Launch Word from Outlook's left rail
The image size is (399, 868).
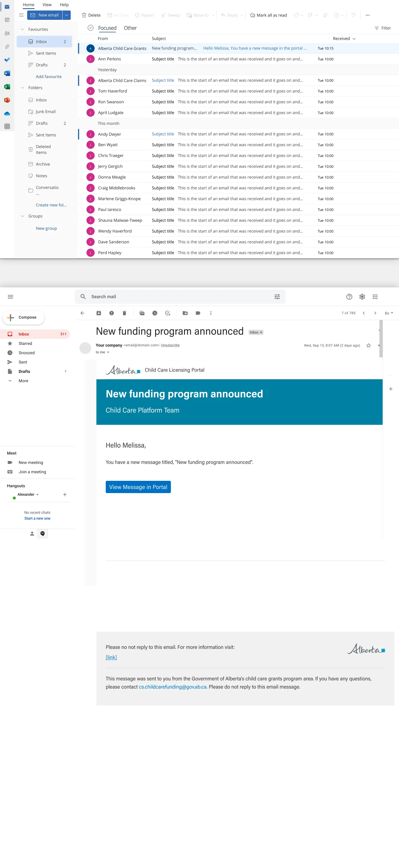7,73
